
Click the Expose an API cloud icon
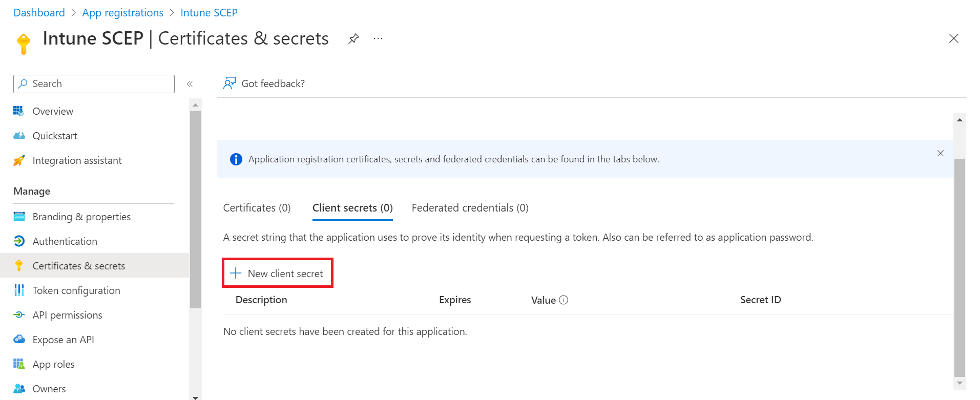(x=19, y=339)
